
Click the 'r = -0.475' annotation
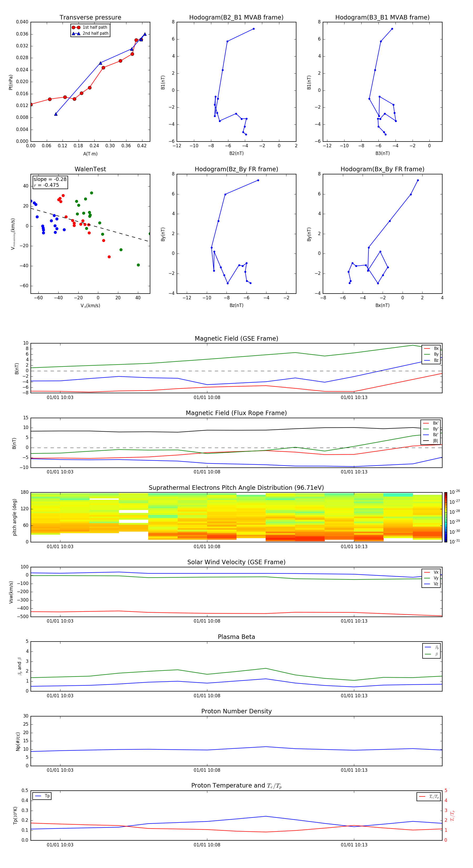(x=47, y=185)
